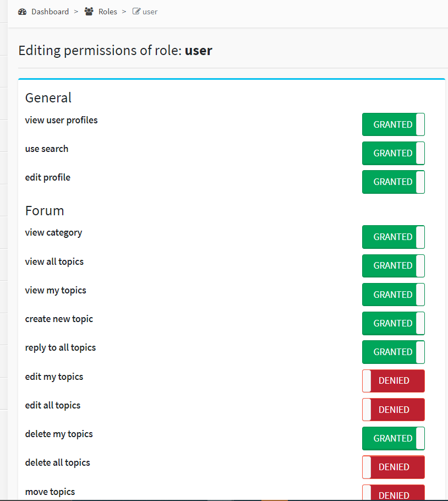Toggle the reply to all topics permission
Viewport: 448px width, 501px height.
394,352
